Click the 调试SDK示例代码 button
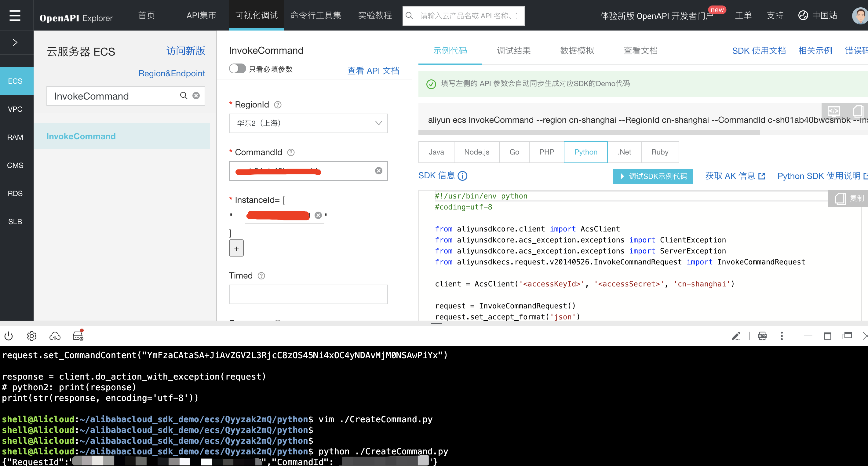Screen dimensions: 868x466 point(653,176)
